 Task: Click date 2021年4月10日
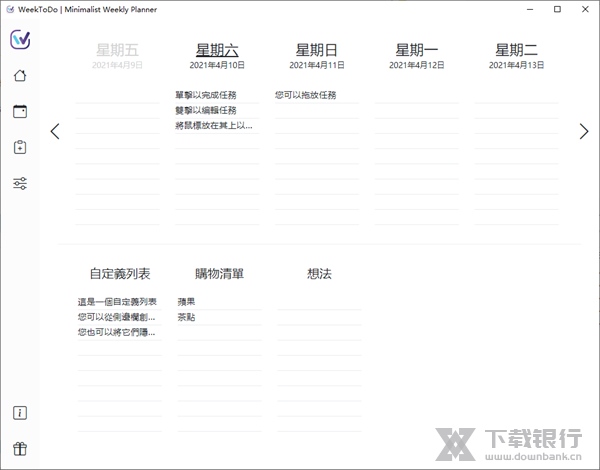pos(217,65)
